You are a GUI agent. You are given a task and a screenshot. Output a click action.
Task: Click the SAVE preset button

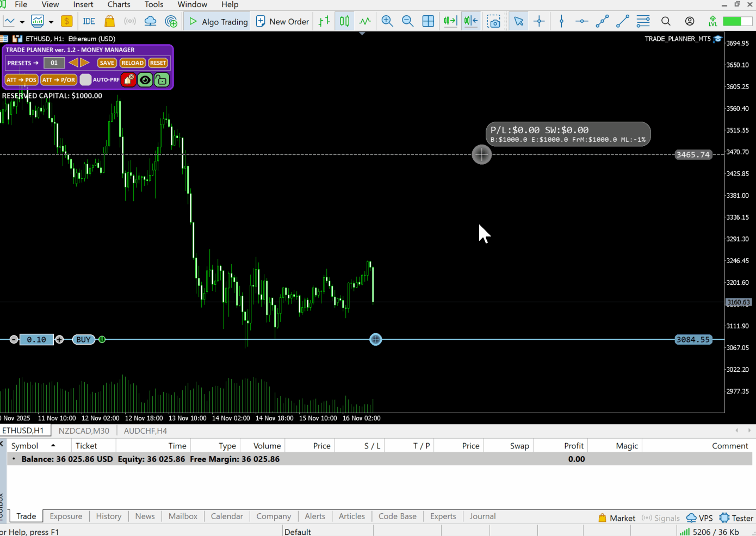coord(107,63)
